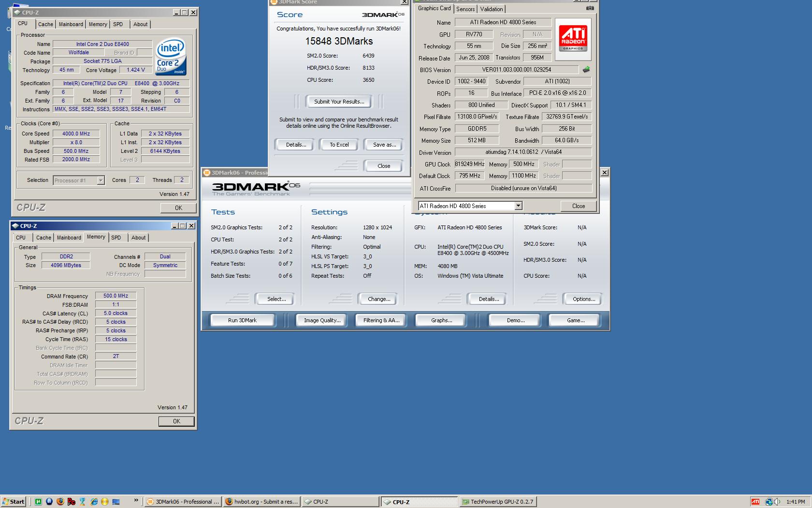Select the SPD tab in top CPU-Z
The width and height of the screenshot is (812, 508).
(118, 24)
